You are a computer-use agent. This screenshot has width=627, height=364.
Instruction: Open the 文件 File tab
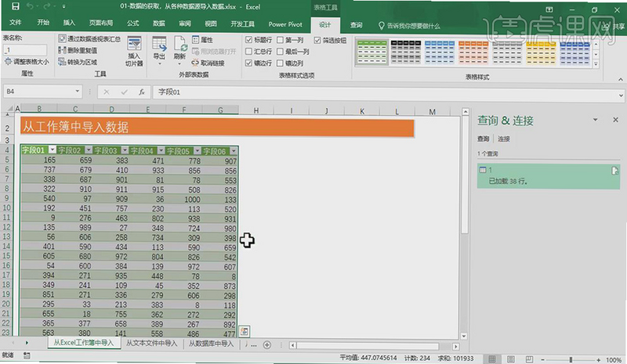click(15, 23)
